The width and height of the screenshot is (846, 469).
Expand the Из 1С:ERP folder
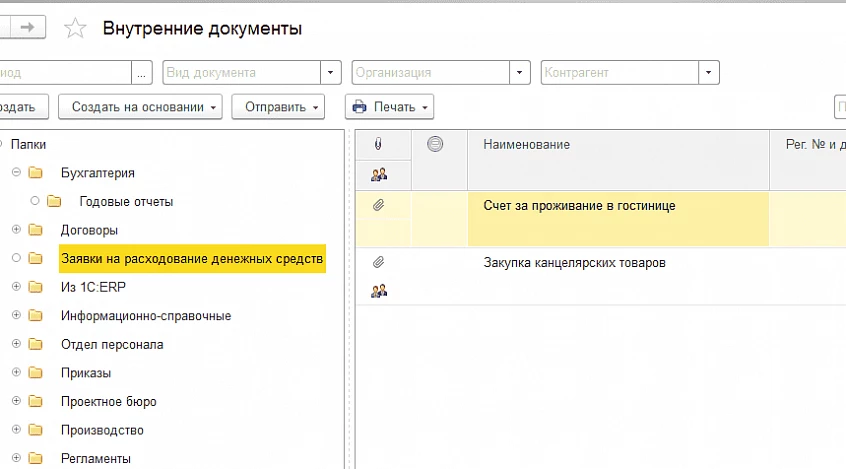click(16, 287)
